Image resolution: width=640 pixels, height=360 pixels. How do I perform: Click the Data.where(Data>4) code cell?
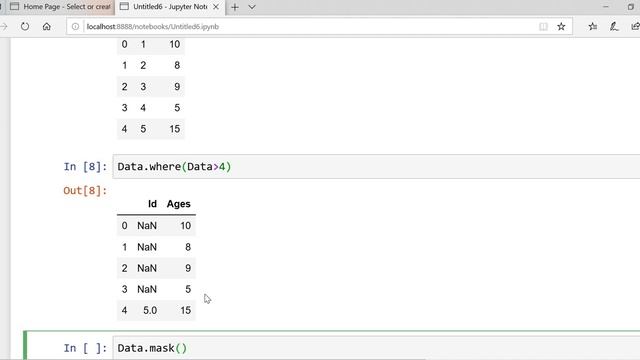(376, 167)
